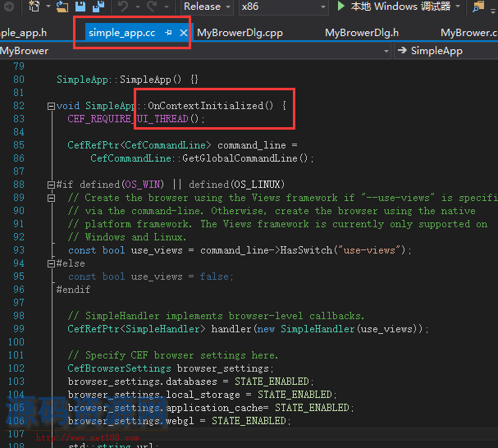Click the New Project toolbar icon
The image size is (498, 448).
coord(34,7)
